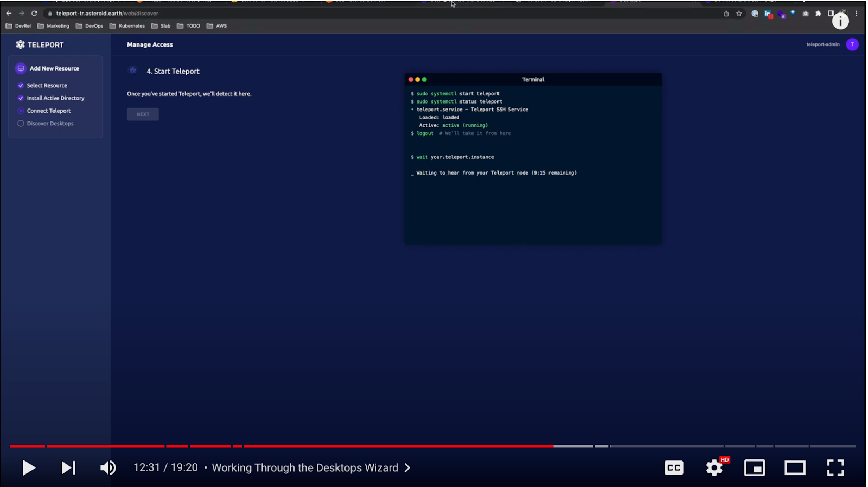868x487 pixels.
Task: Click the '4. Start Teleport' heading
Action: pos(173,71)
